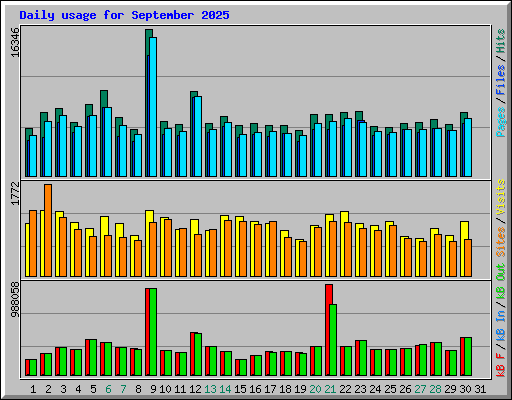Click the "Pages" legend label
The height and width of the screenshot is (400, 512).
[501, 122]
